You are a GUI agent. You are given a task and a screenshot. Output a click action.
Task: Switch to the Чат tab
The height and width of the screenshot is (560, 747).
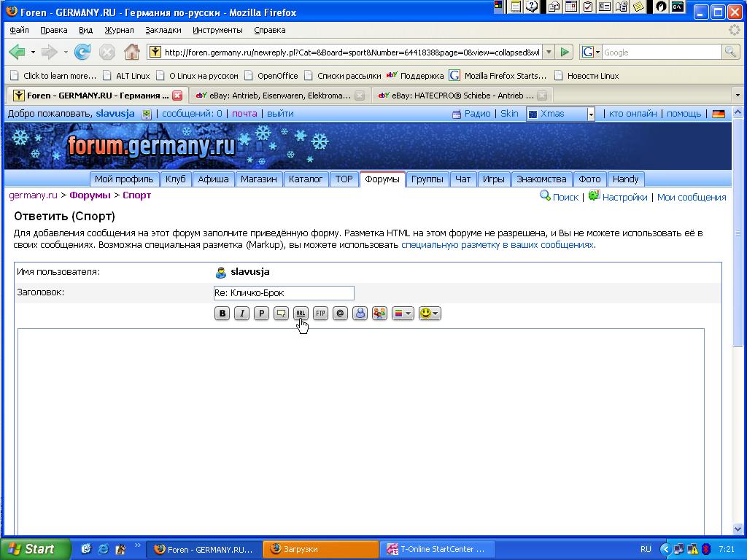click(462, 179)
